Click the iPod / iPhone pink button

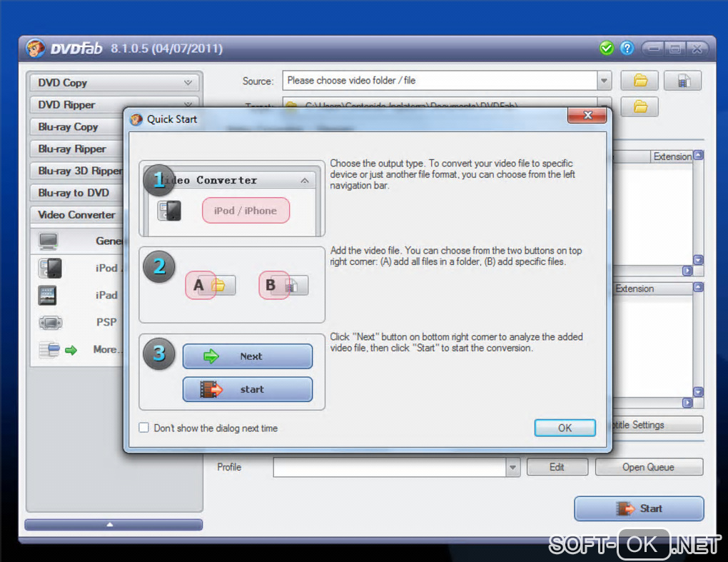246,211
